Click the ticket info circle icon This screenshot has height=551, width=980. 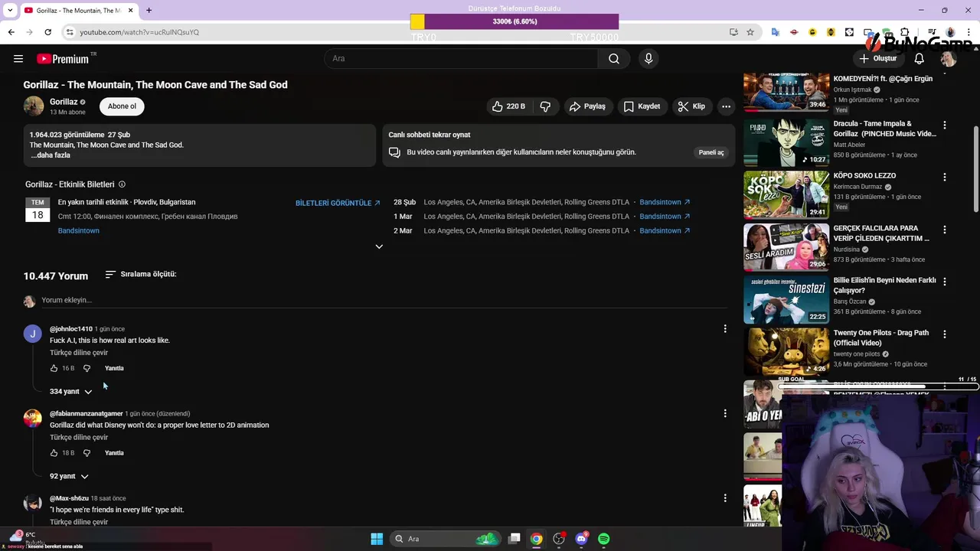122,184
